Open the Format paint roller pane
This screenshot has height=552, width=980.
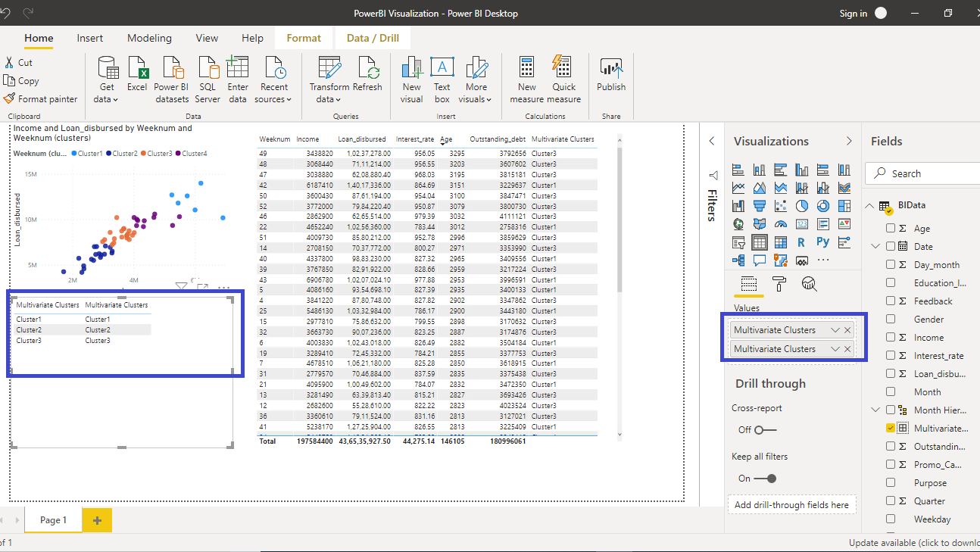pos(779,284)
